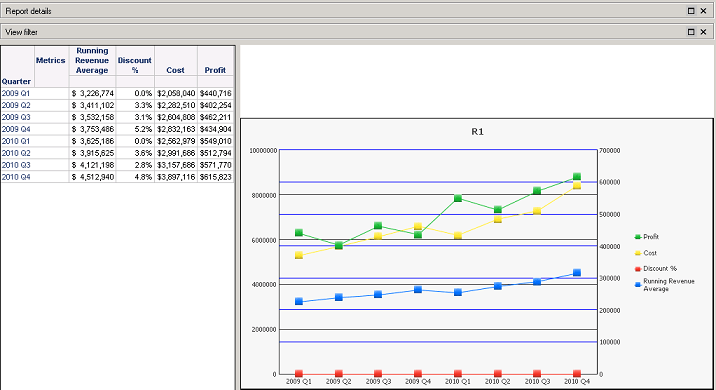This screenshot has height=390, width=716.
Task: Open the 2009 Q4 quarter link
Action: click(x=16, y=129)
